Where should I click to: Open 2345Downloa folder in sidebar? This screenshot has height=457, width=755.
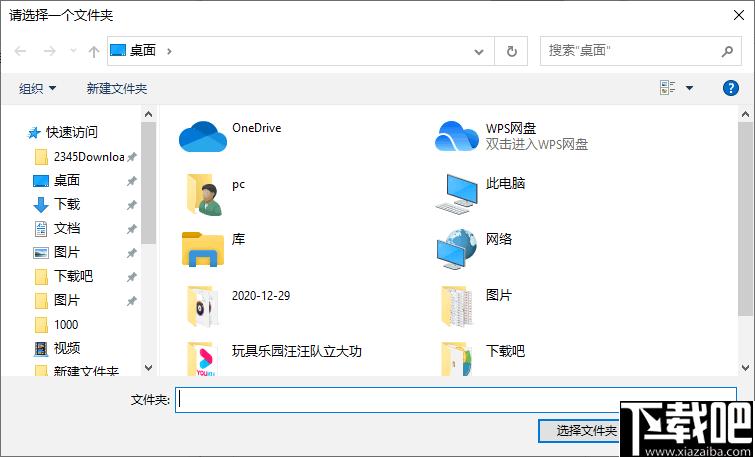pos(79,157)
